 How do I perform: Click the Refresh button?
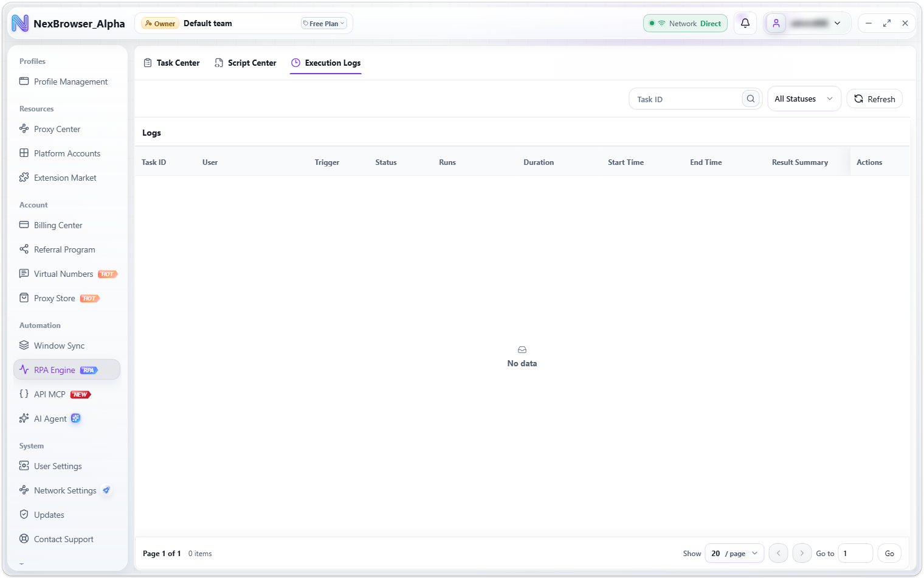[875, 99]
